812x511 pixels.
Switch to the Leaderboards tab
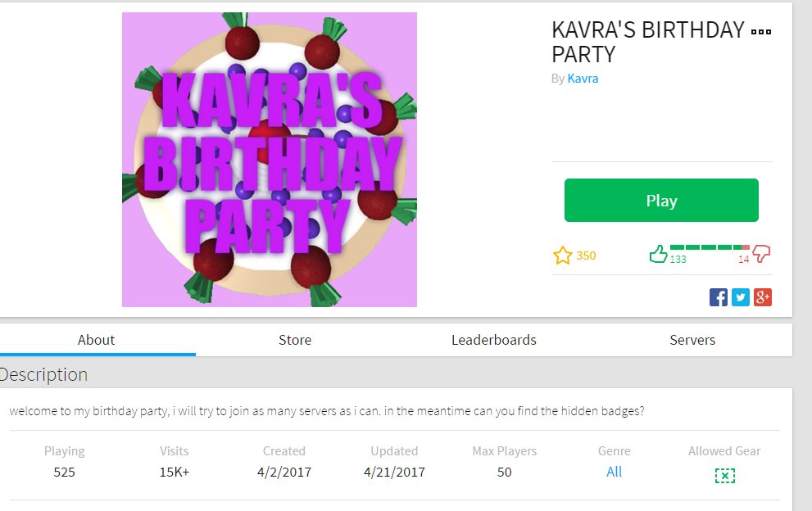[494, 340]
